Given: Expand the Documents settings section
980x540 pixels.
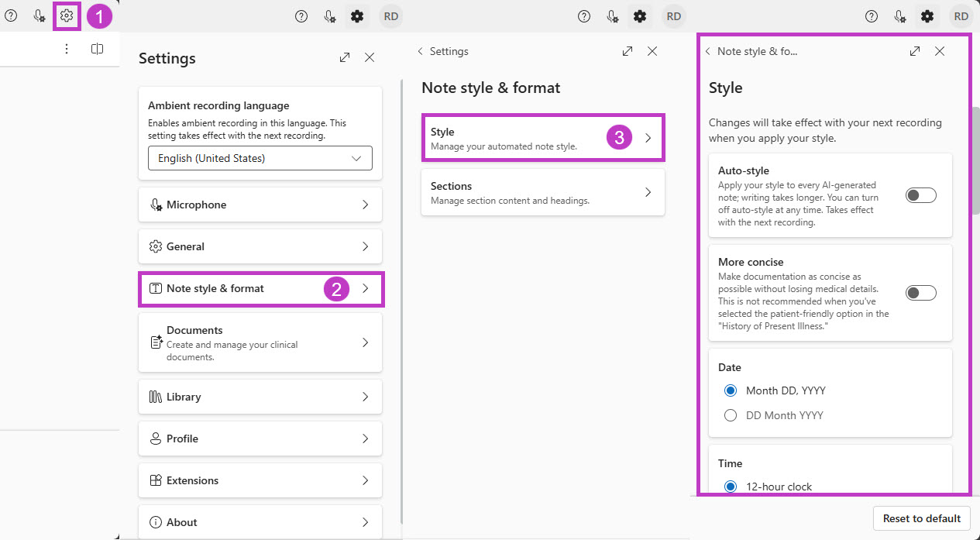Looking at the screenshot, I should [260, 342].
